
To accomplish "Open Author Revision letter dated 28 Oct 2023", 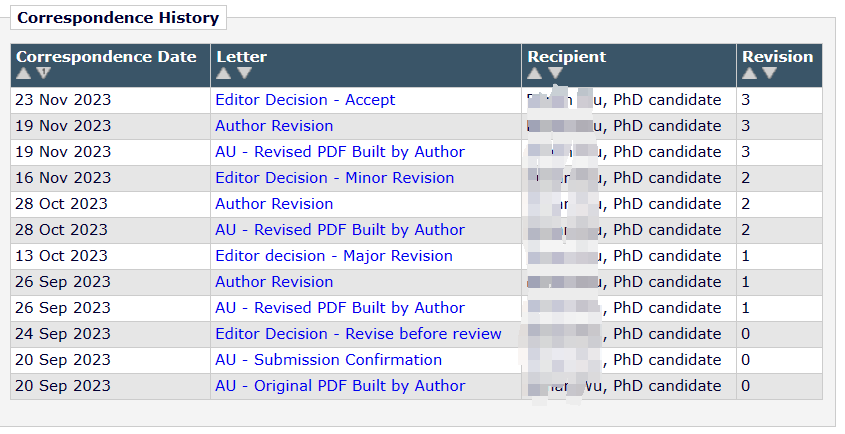I will point(274,204).
